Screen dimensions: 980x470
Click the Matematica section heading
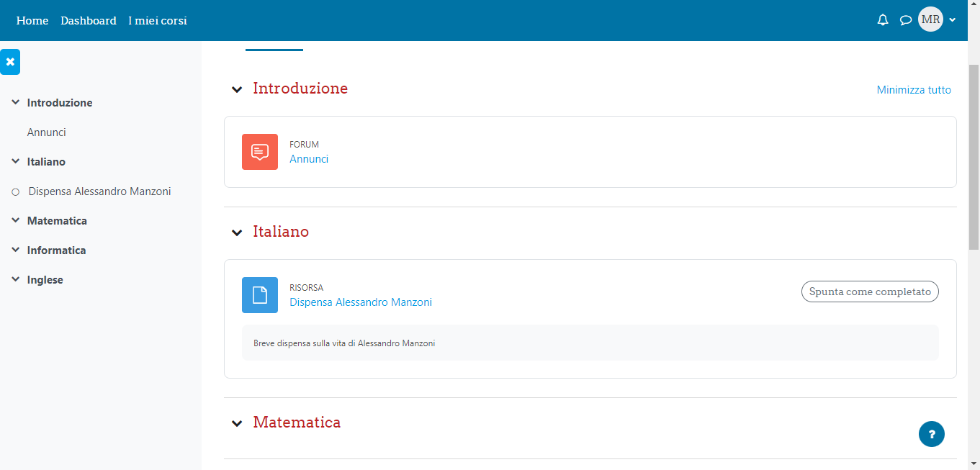point(297,422)
